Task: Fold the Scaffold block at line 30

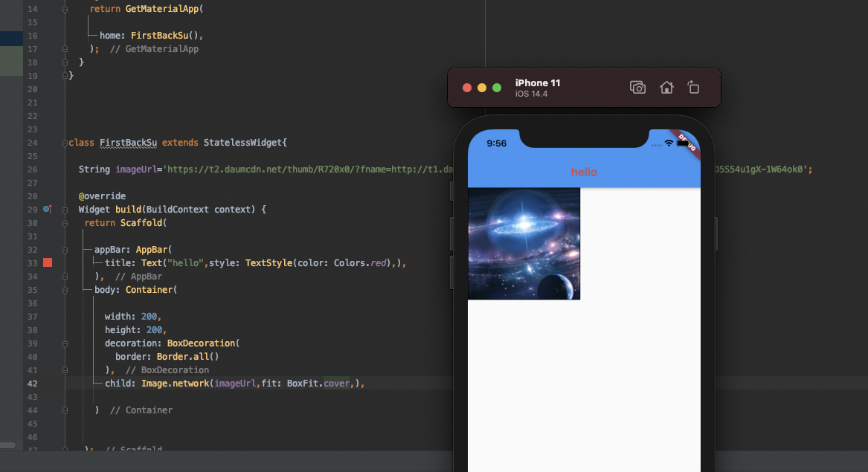Action: [65, 223]
